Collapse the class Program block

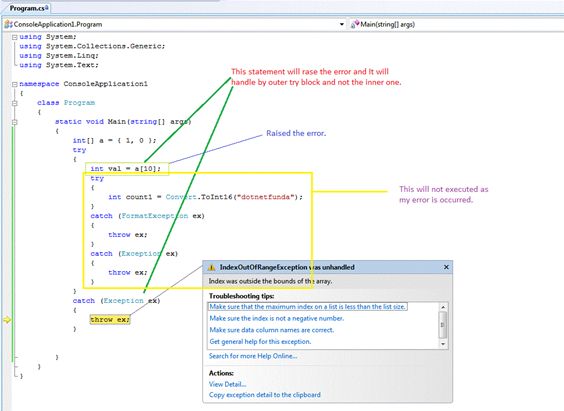(14, 103)
